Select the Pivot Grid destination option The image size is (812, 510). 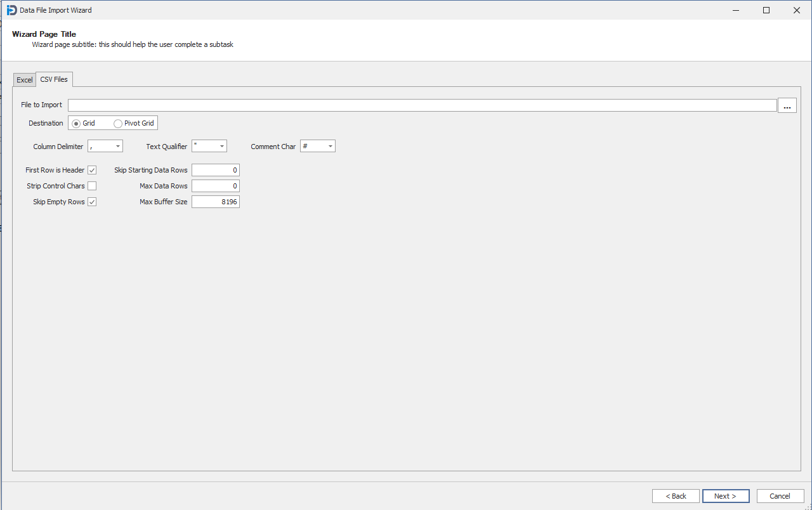click(118, 124)
